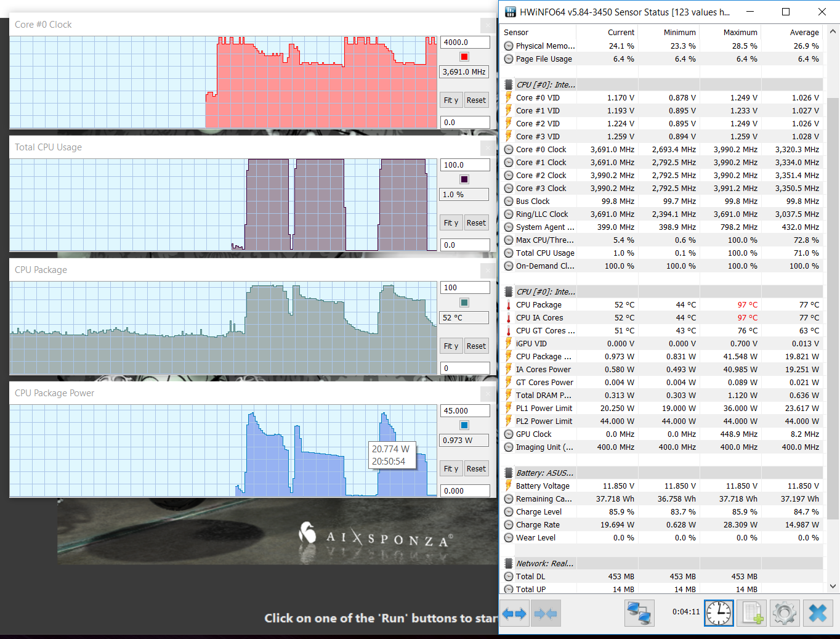
Task: Click the sensor list scrollbar down arrow
Action: pyautogui.click(x=833, y=587)
